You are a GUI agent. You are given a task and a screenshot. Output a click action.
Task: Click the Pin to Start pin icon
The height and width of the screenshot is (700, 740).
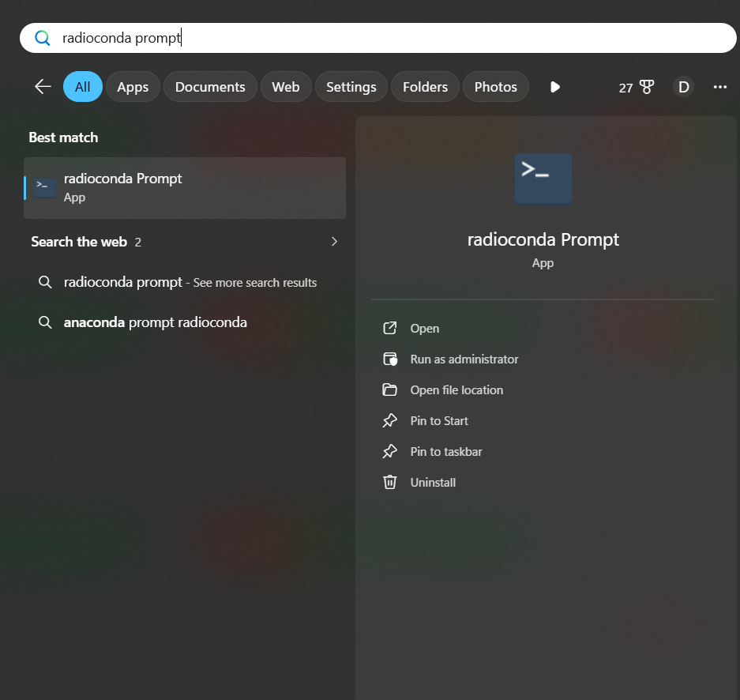(x=390, y=420)
